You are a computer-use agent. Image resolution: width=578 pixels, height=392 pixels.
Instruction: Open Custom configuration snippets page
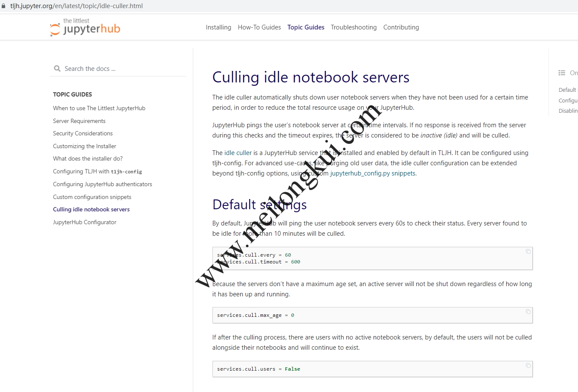(92, 197)
